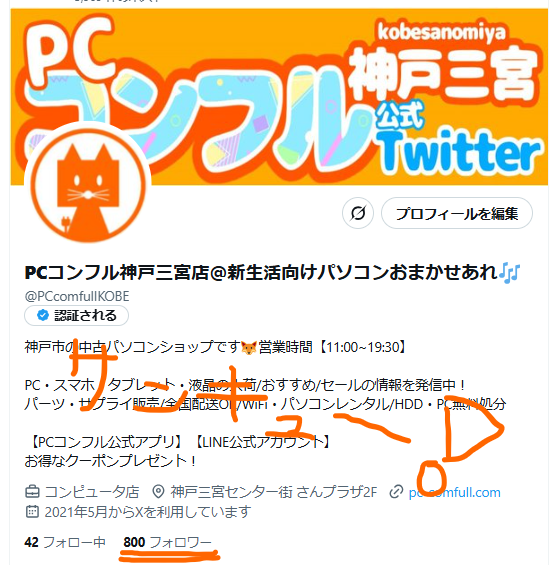Click the location pin icon

point(158,491)
